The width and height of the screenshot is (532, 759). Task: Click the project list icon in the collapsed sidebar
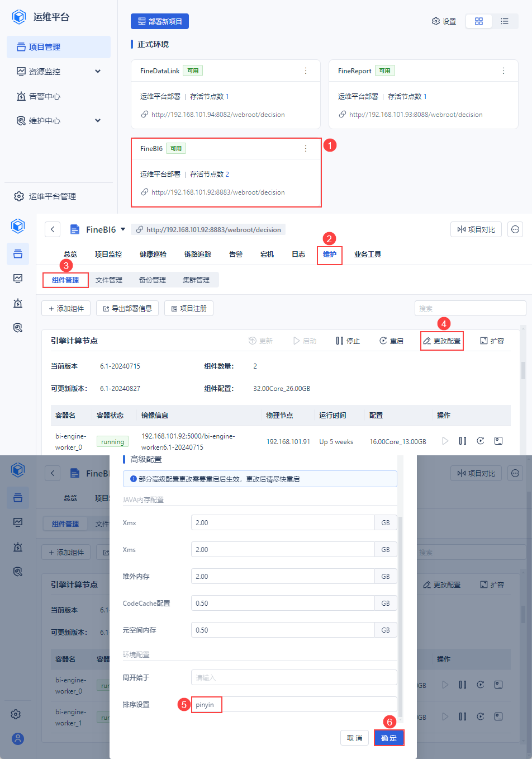coord(18,254)
